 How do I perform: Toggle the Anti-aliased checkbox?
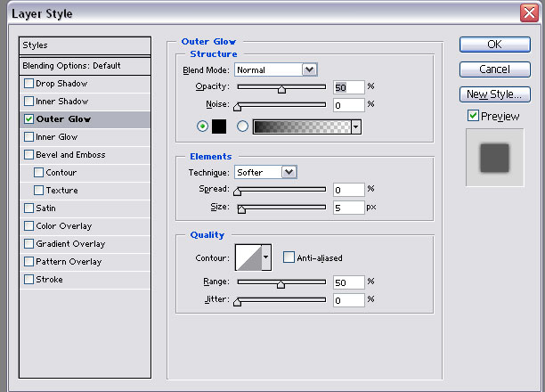tap(289, 257)
